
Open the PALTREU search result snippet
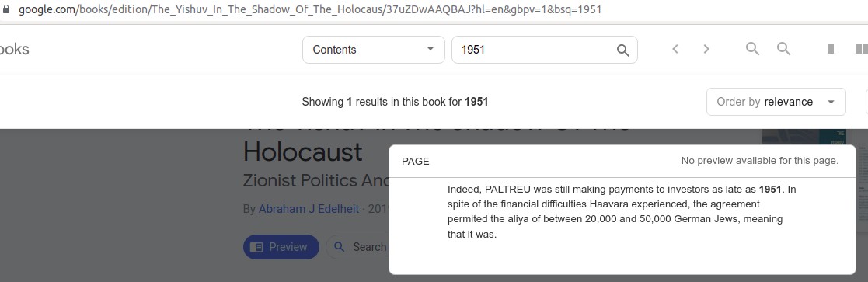622,212
